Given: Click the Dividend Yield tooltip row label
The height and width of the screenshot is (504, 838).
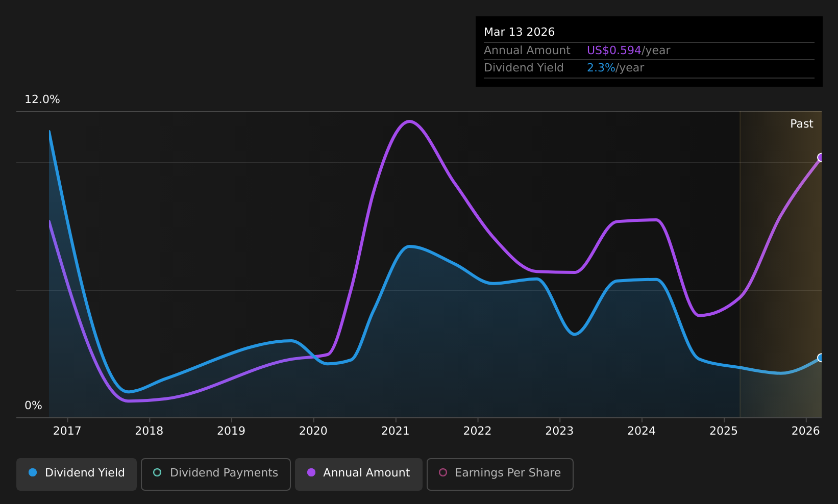Looking at the screenshot, I should click(x=524, y=68).
